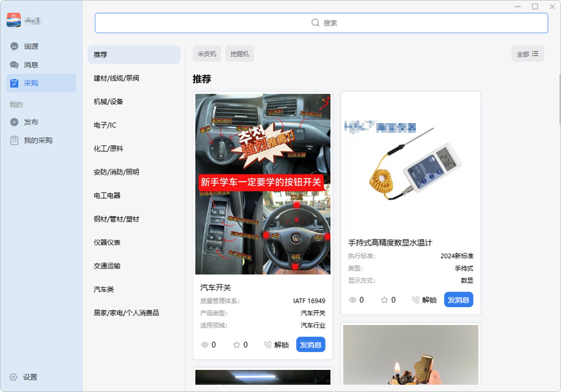Switch to 仪器仪表 category
Viewport: 561px width, 392px height.
click(x=107, y=242)
